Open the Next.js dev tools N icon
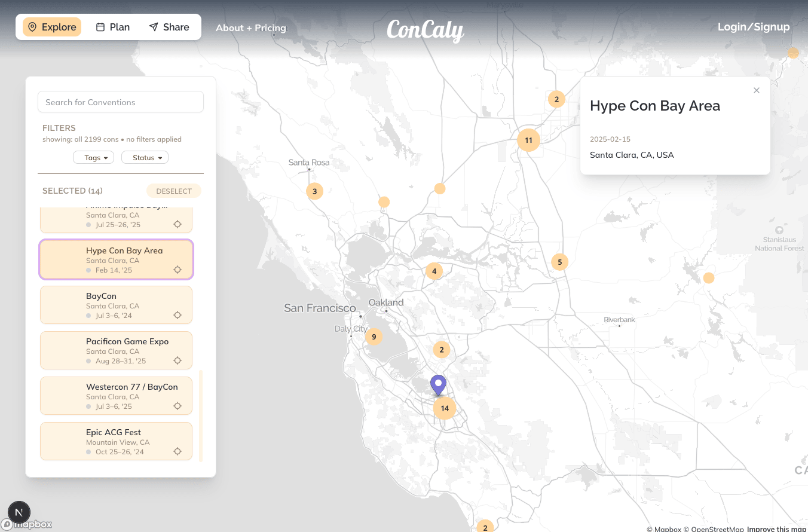Image resolution: width=808 pixels, height=532 pixels. pos(19,512)
